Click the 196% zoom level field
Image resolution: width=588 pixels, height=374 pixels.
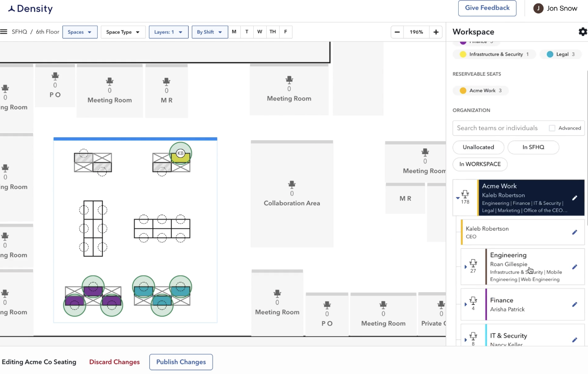(x=417, y=32)
